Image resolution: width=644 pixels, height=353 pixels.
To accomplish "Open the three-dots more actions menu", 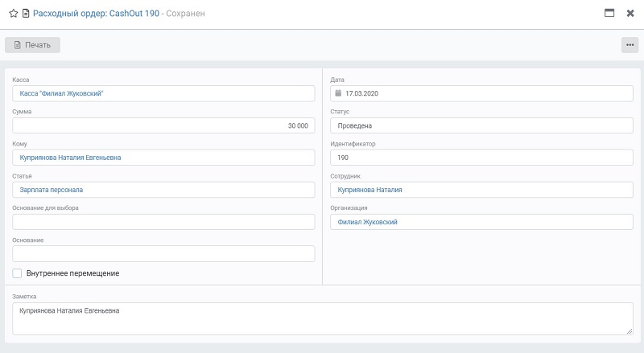I will click(630, 45).
